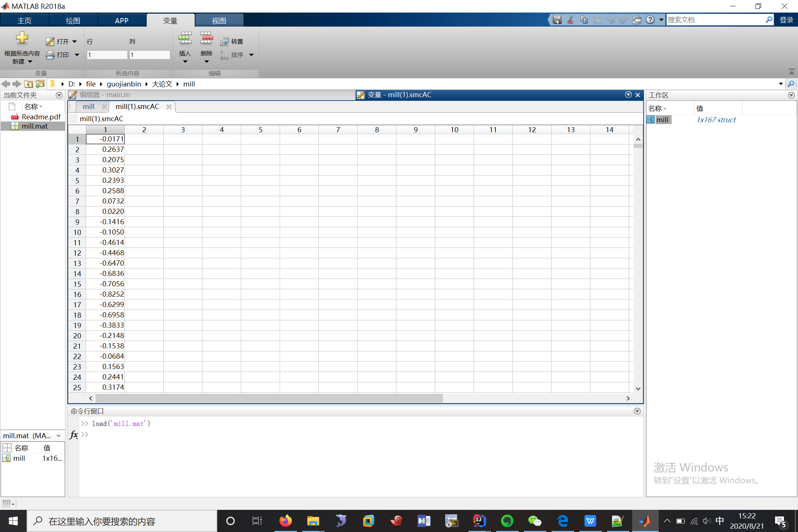Click the Help question mark icon
Viewport: 798px width, 532px height.
coord(650,20)
